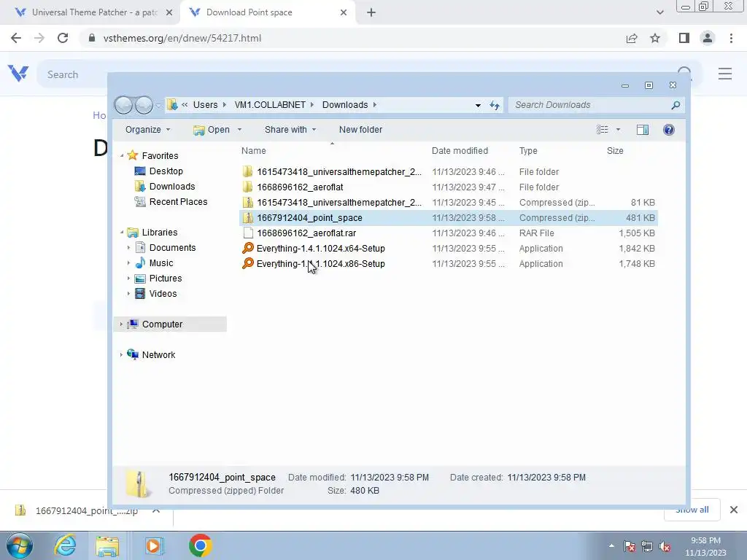Toggle the preview pane icon
Screen dimensions: 747x560
[642, 130]
